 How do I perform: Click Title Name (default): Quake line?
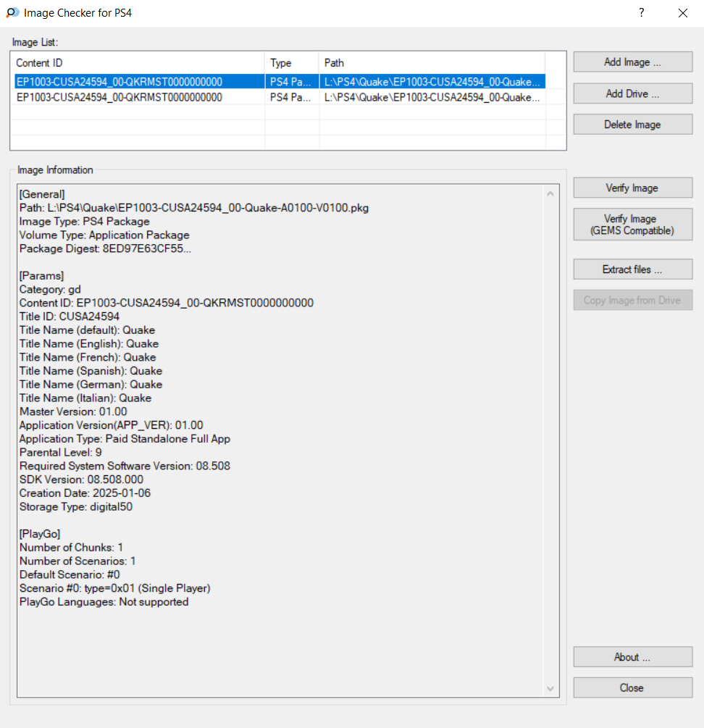87,330
